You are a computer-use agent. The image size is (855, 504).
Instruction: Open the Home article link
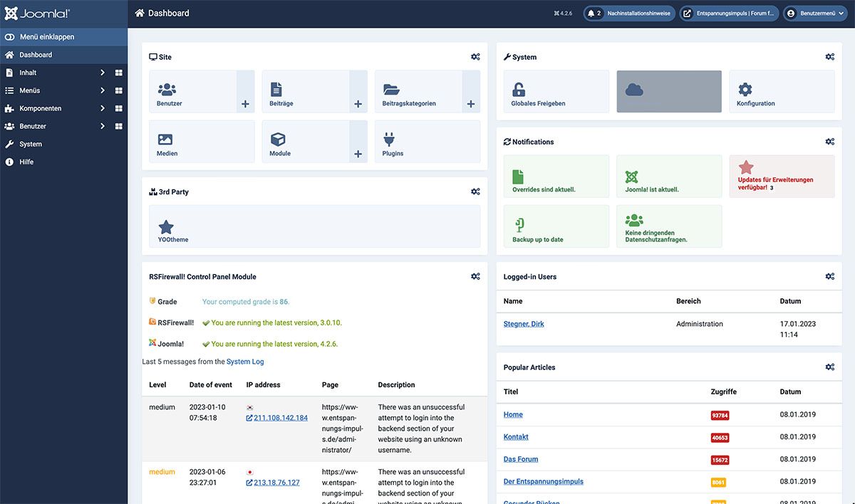click(x=513, y=414)
